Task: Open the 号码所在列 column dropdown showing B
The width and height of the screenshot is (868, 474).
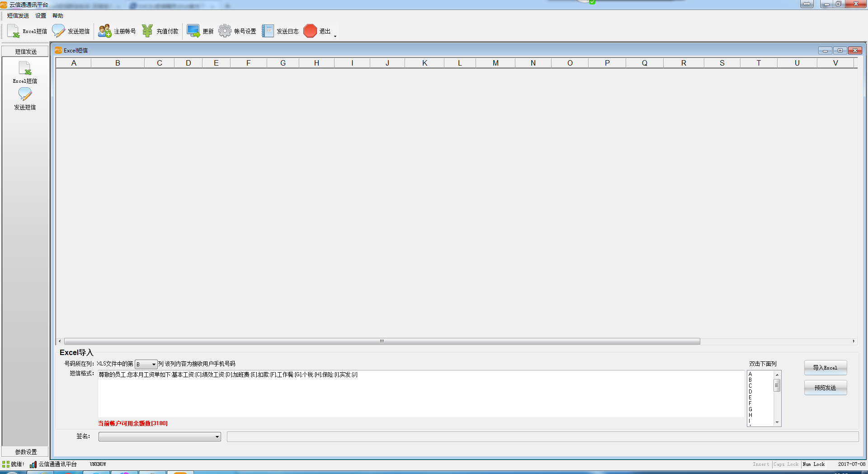Action: pos(146,364)
